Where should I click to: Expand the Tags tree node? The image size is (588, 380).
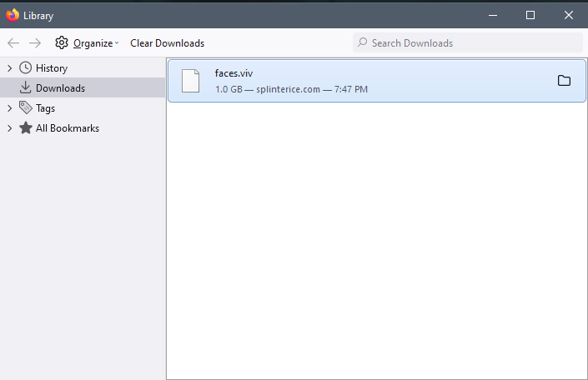[x=10, y=108]
